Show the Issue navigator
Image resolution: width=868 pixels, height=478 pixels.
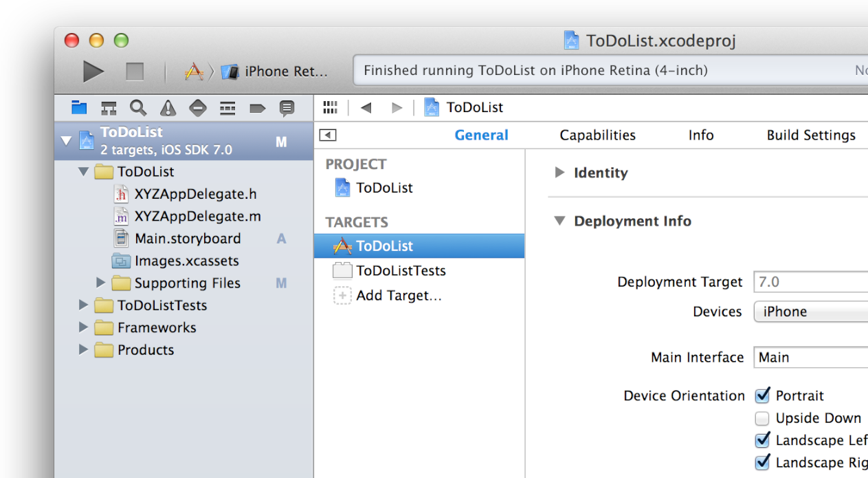(x=168, y=108)
